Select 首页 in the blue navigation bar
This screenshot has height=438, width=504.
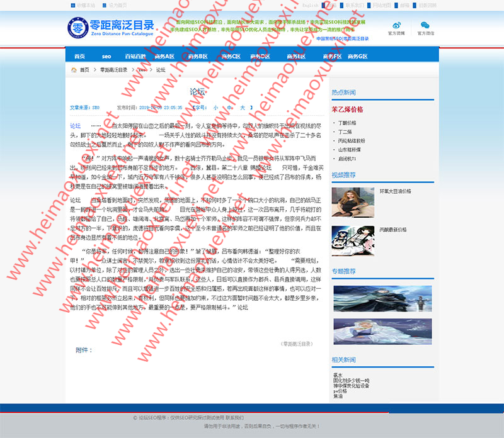pyautogui.click(x=79, y=56)
